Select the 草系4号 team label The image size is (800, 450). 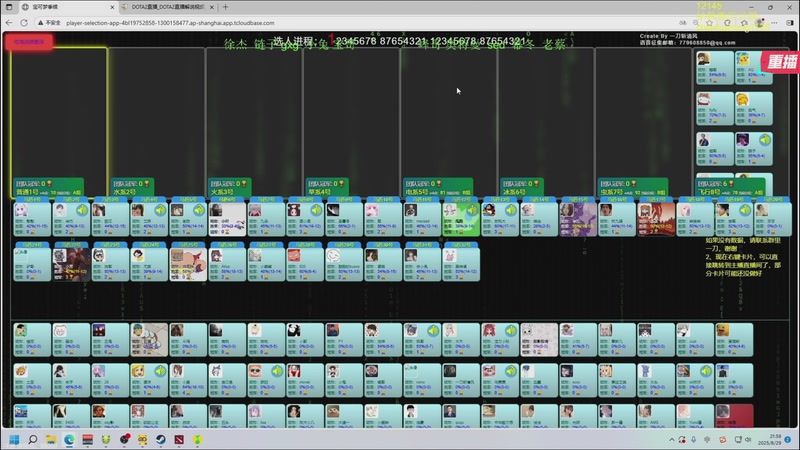tap(327, 187)
